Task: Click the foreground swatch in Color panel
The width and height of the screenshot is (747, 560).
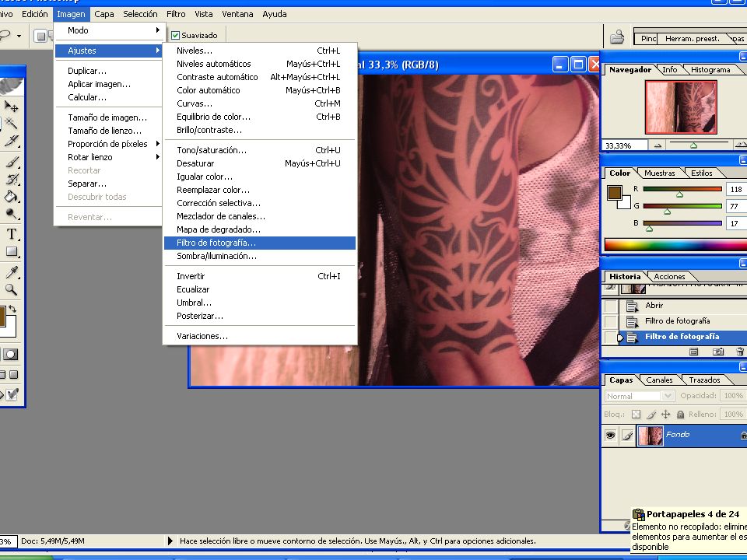Action: click(x=615, y=193)
